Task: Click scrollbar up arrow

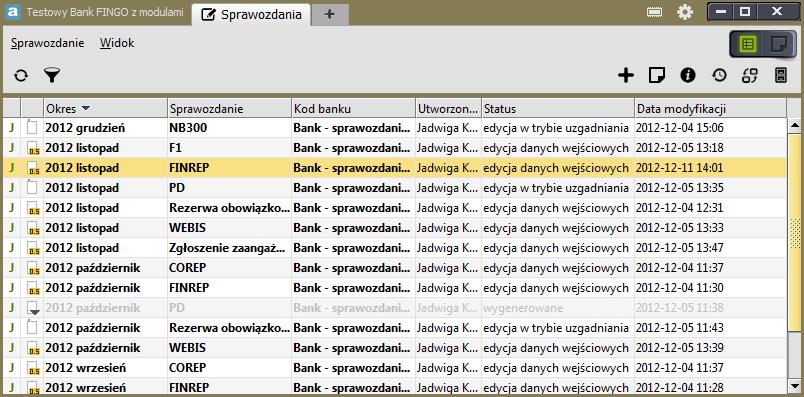Action: (795, 125)
